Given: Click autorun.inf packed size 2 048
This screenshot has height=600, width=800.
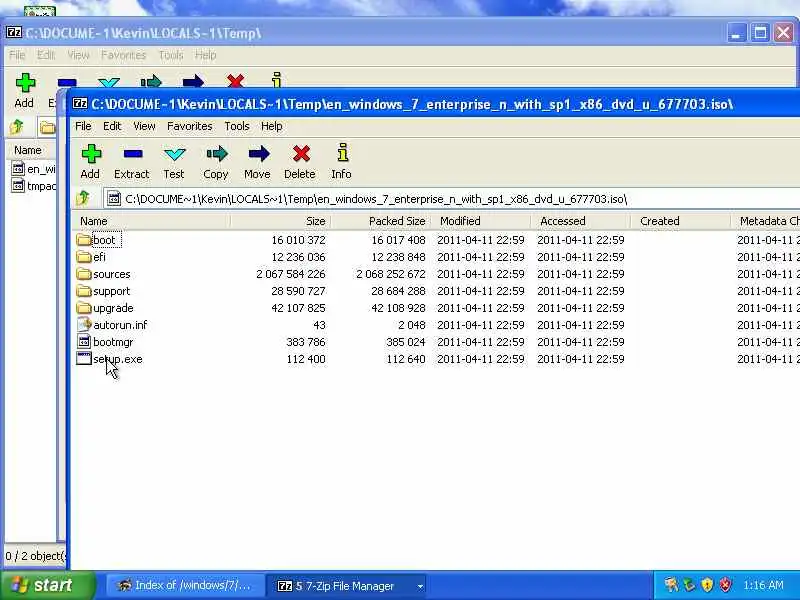Looking at the screenshot, I should point(412,324).
